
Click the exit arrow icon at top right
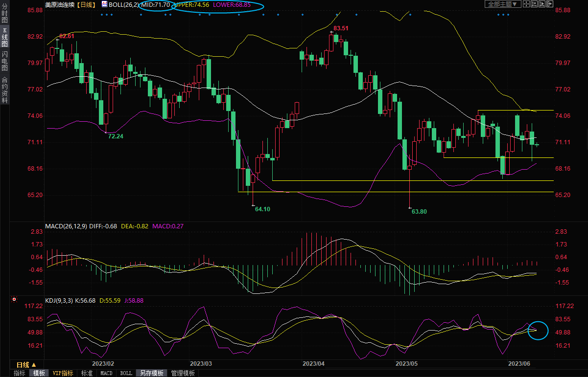tap(549, 4)
